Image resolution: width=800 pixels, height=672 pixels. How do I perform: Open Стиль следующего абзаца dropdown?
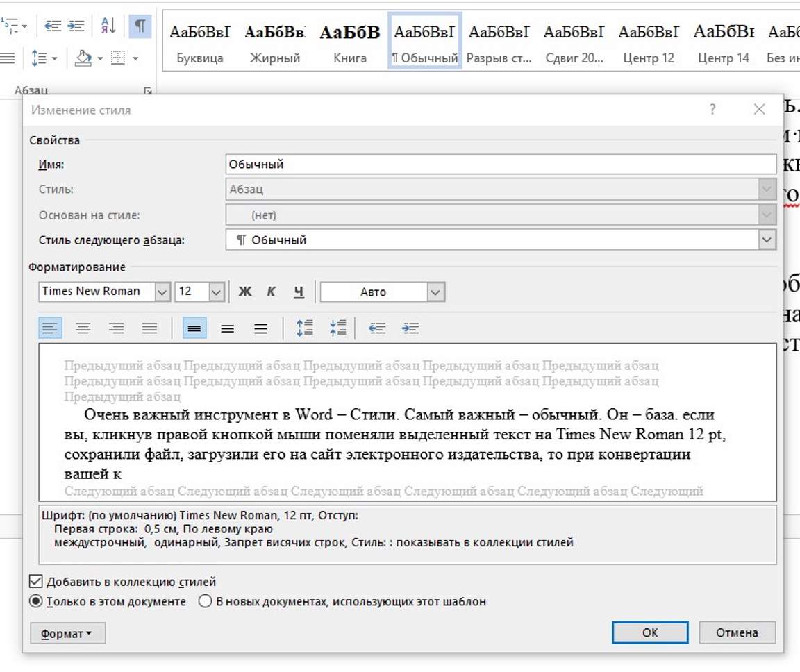[767, 240]
